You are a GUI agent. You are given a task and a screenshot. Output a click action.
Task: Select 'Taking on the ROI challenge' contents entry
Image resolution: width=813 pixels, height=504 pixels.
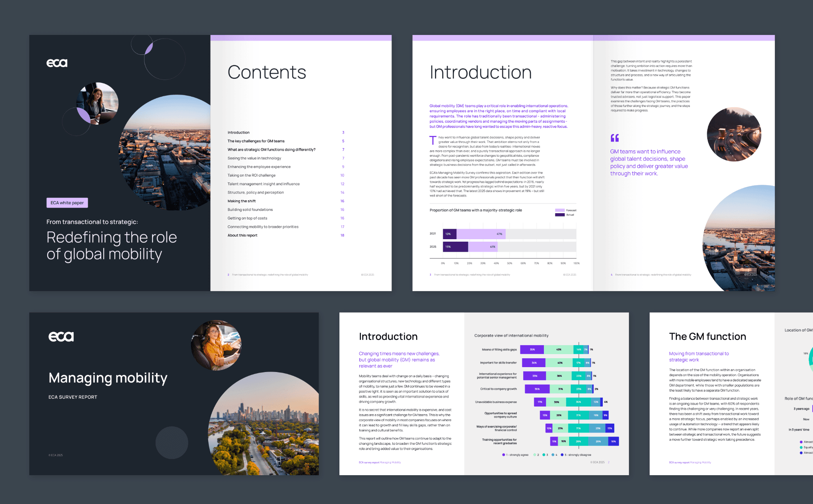tap(251, 175)
